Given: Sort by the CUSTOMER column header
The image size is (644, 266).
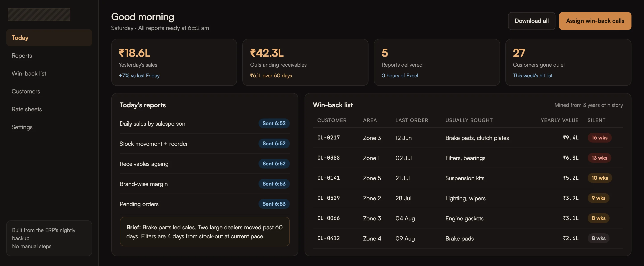Looking at the screenshot, I should [332, 120].
